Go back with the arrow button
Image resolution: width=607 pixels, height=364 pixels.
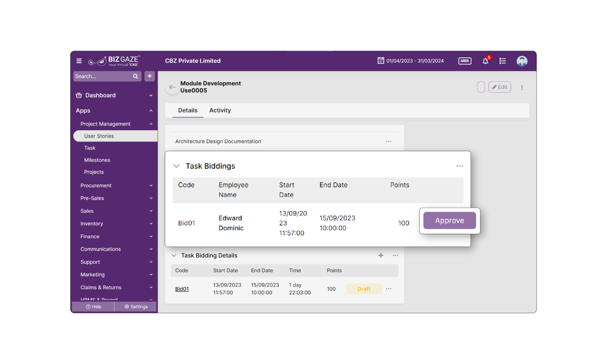pos(172,87)
